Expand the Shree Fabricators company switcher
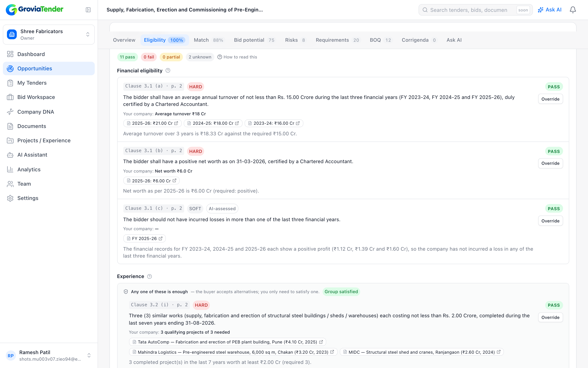Screen dimensions: 588x368 [49, 35]
